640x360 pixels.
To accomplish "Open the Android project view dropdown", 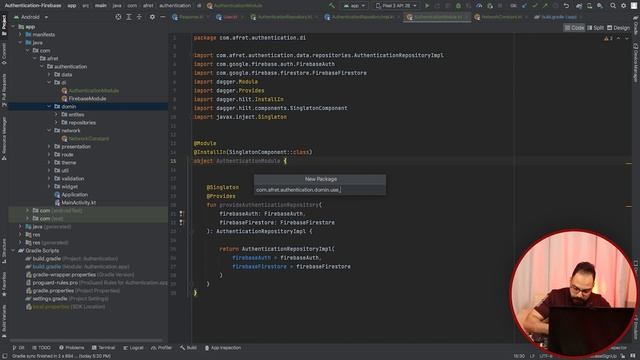I will pos(31,17).
